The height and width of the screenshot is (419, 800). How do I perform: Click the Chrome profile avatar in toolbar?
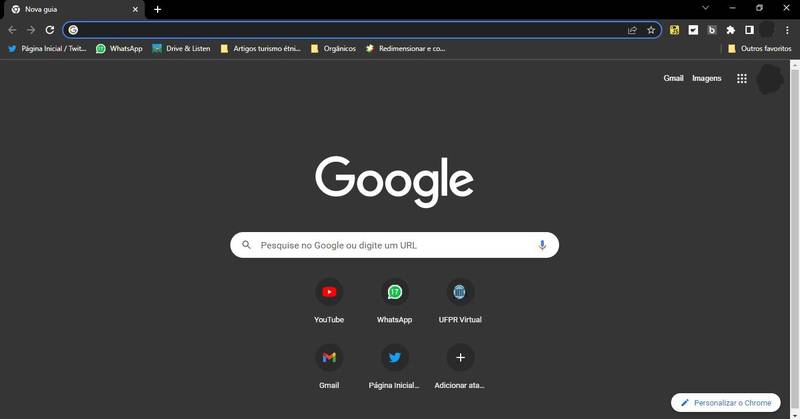[x=767, y=30]
